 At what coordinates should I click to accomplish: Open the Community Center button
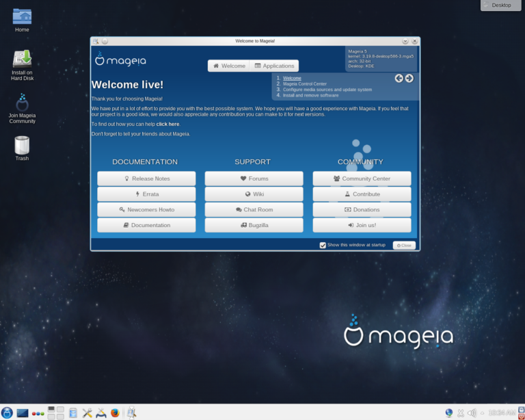click(x=362, y=179)
